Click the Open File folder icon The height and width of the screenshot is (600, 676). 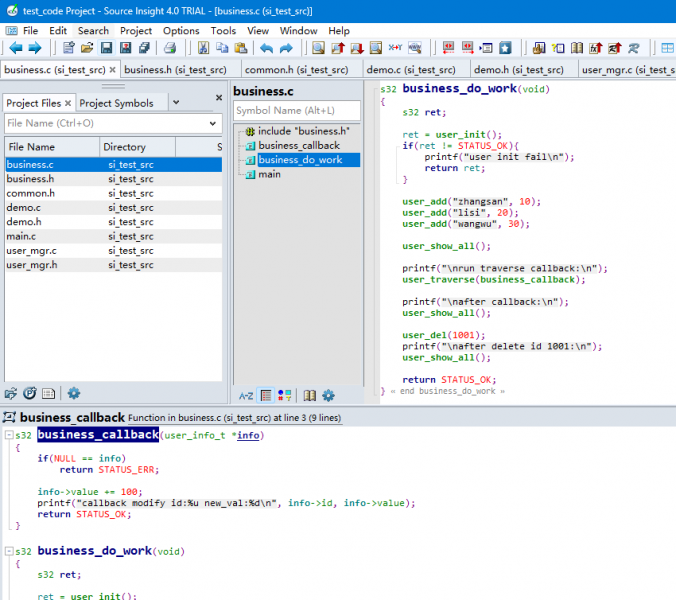point(87,48)
